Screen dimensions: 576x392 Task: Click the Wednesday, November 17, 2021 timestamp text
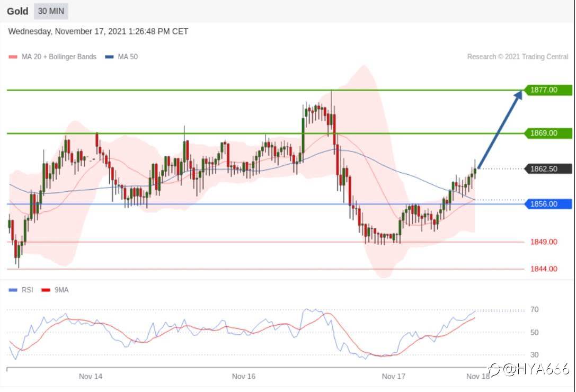[98, 32]
